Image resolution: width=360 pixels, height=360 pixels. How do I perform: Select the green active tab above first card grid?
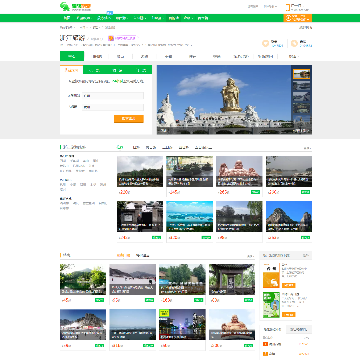[120, 147]
